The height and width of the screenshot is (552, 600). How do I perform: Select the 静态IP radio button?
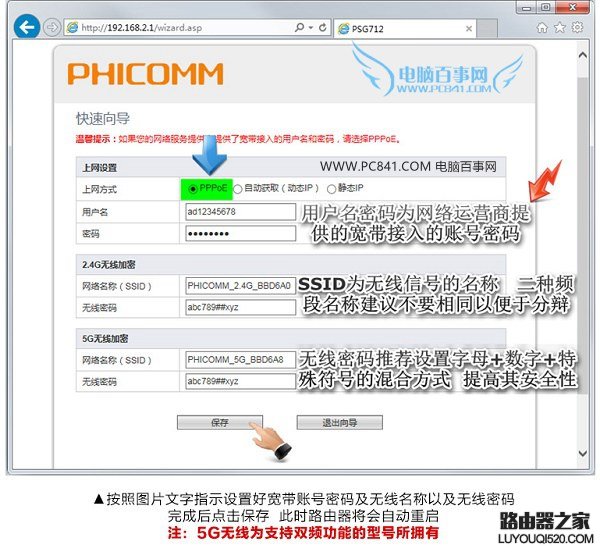tap(331, 189)
